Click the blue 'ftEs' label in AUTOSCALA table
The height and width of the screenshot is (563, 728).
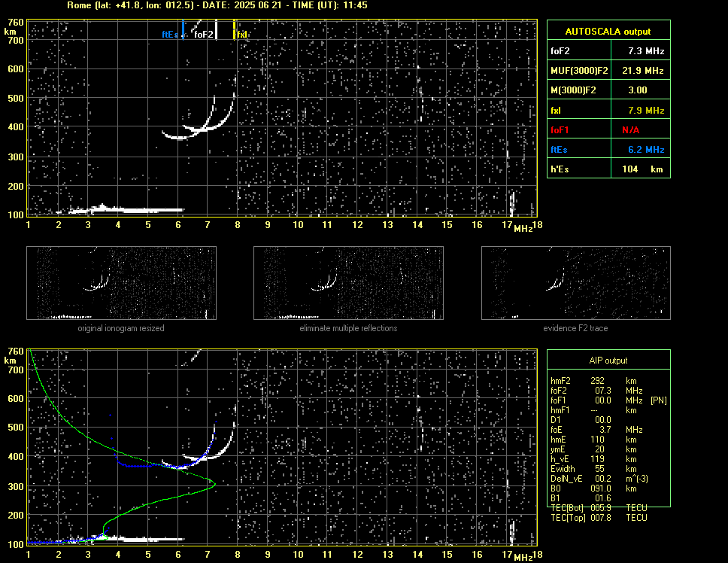[x=559, y=150]
